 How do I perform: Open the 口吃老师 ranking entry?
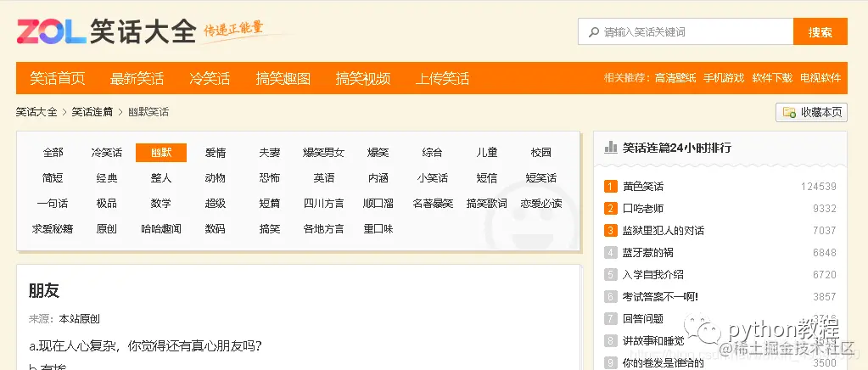(x=642, y=208)
